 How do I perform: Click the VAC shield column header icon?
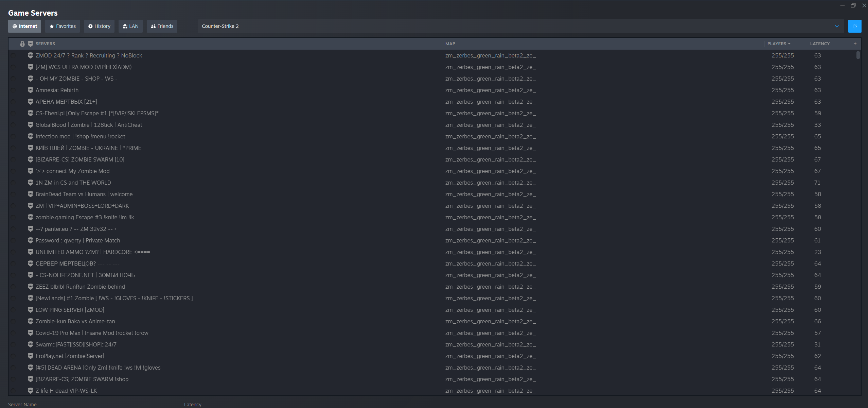[31, 44]
